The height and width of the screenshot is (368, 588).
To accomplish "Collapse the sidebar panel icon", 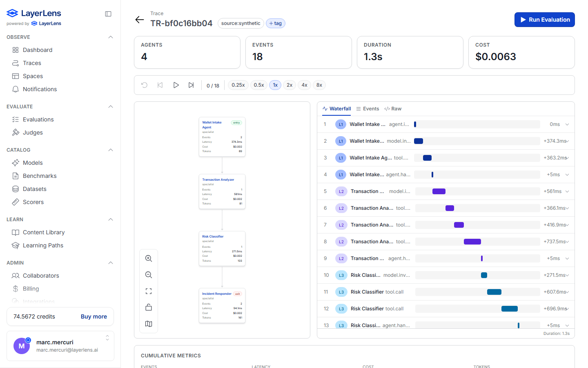I will (108, 14).
